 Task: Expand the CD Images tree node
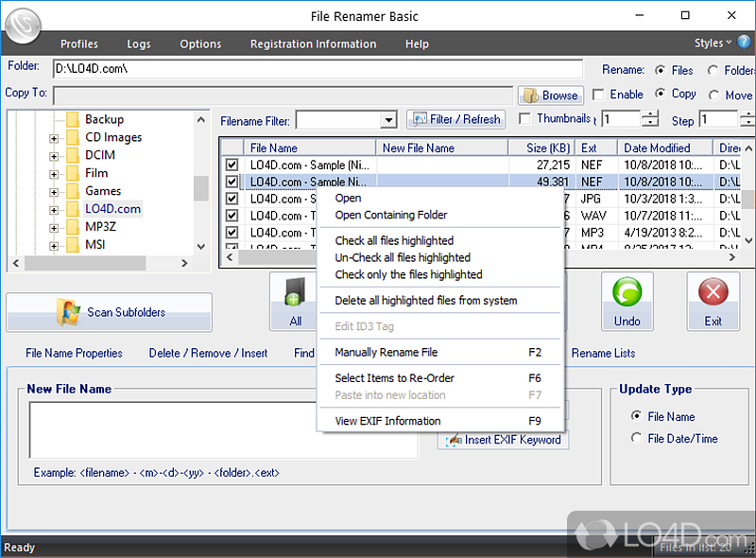pyautogui.click(x=54, y=138)
